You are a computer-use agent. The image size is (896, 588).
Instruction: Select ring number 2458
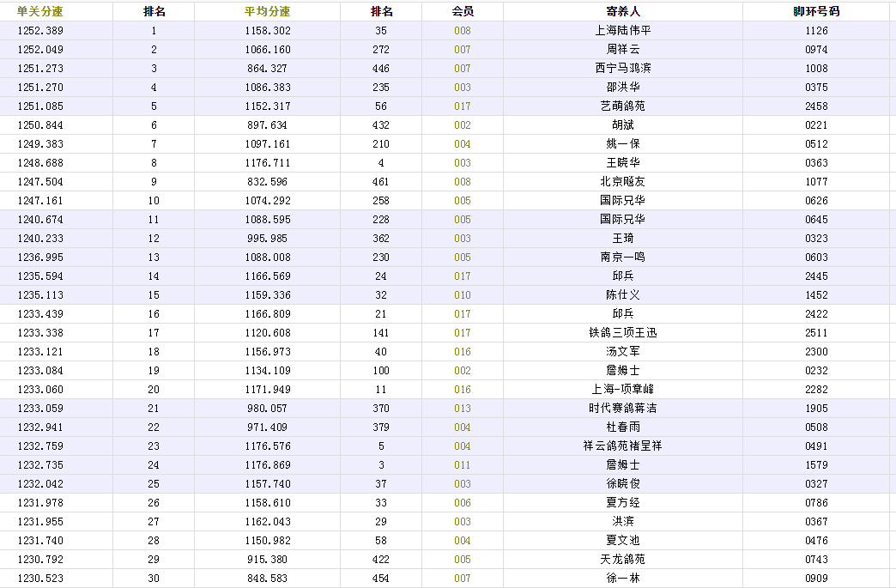point(816,106)
